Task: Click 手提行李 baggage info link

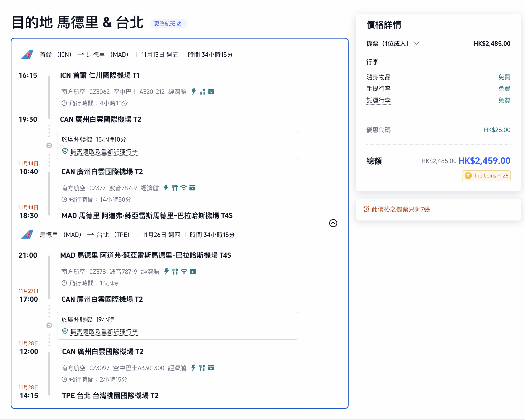Action: (378, 88)
